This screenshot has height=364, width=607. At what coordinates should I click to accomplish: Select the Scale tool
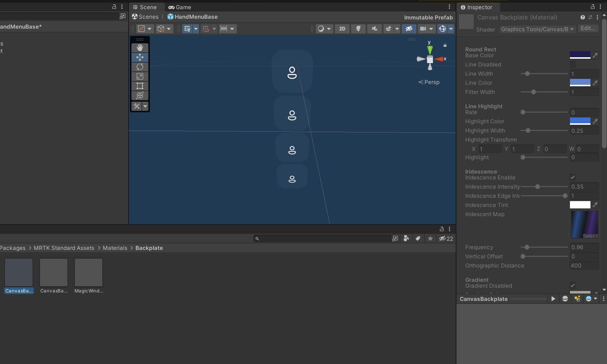(140, 76)
